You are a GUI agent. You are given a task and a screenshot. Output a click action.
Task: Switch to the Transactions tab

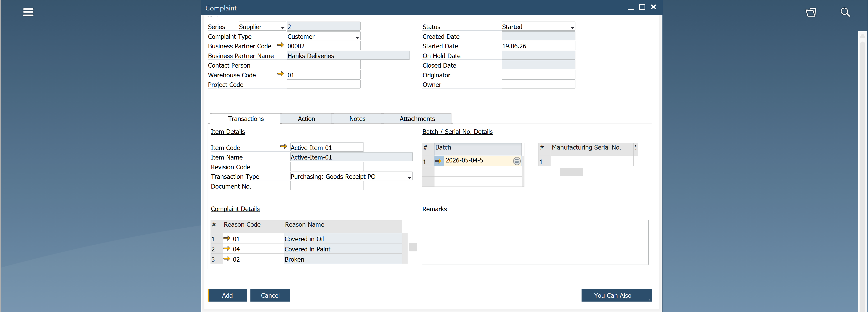tap(246, 119)
